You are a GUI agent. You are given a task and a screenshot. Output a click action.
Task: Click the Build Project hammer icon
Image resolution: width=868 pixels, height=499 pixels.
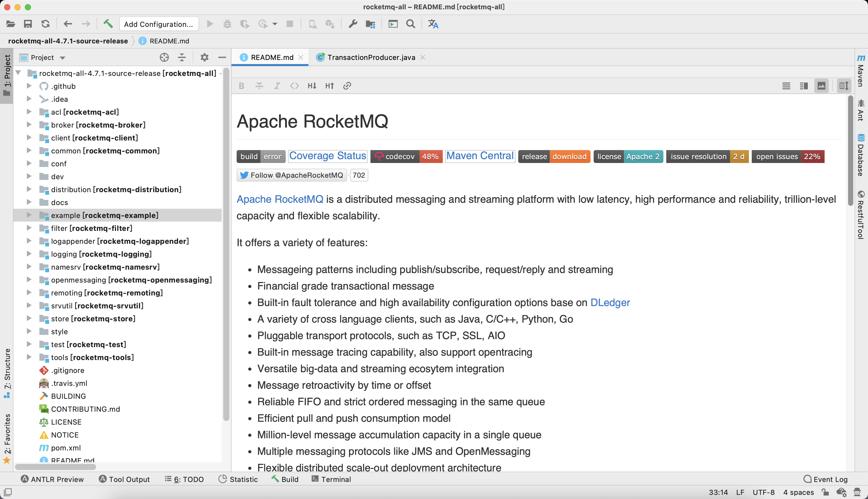tap(108, 24)
